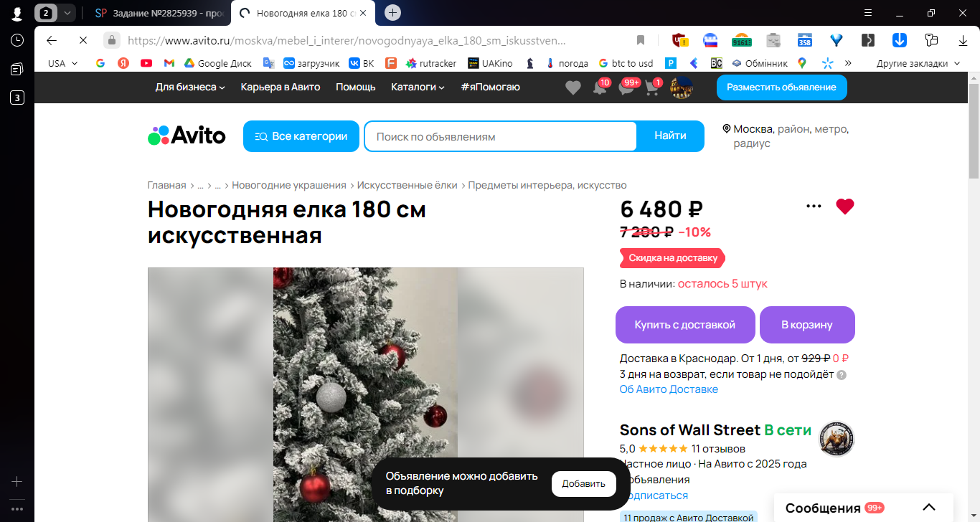The height and width of the screenshot is (522, 980).
Task: Focus the Поиск по объявлениям search field
Action: [x=500, y=136]
